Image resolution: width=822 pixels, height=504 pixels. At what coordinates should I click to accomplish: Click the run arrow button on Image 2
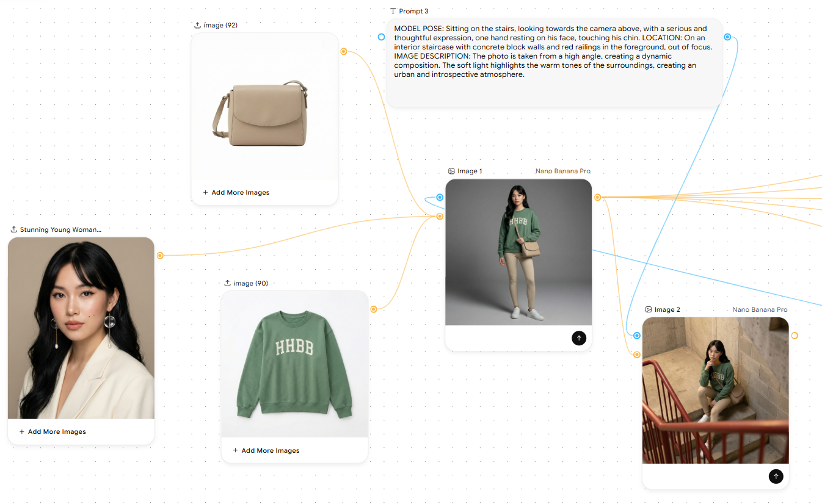[776, 476]
